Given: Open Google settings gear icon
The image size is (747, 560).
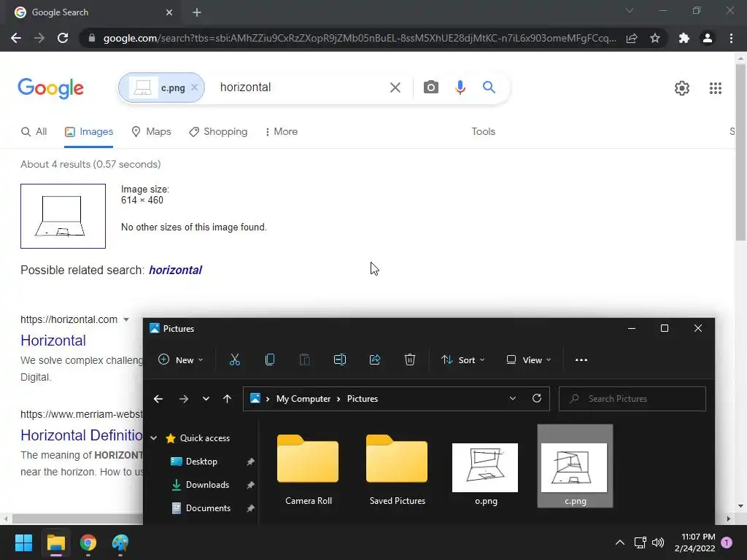Looking at the screenshot, I should (x=682, y=88).
